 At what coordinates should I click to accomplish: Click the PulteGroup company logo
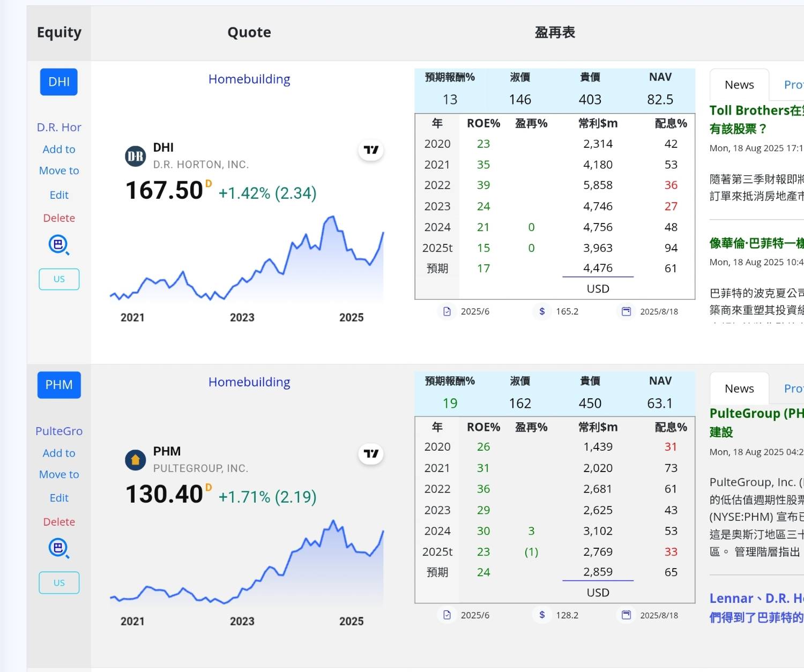click(136, 460)
